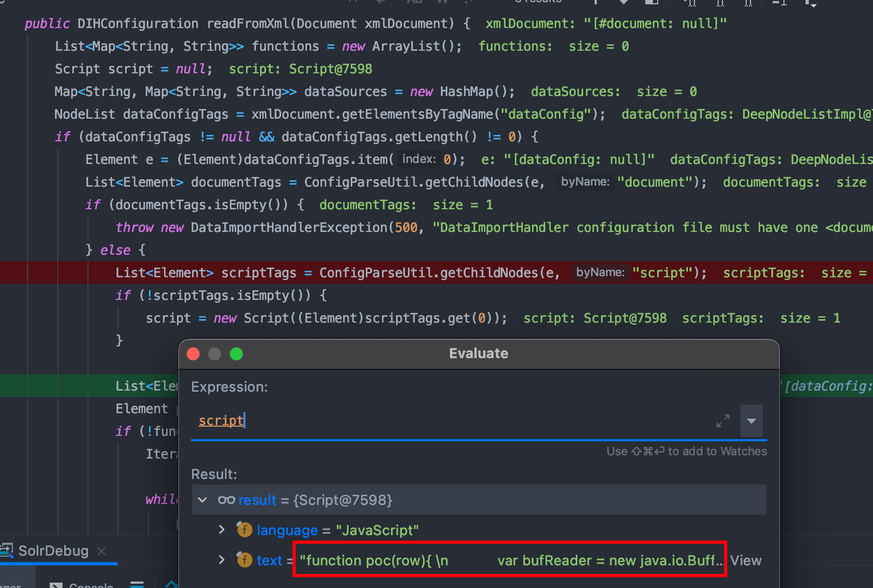The height and width of the screenshot is (588, 873).
Task: Click in the script expression input field
Action: tap(432, 421)
